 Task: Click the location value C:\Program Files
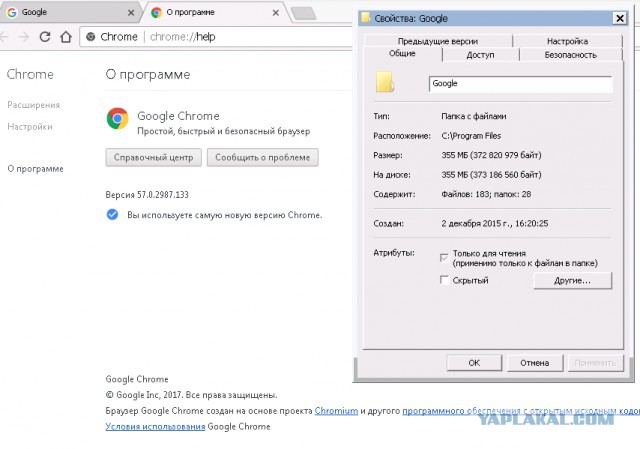(471, 136)
